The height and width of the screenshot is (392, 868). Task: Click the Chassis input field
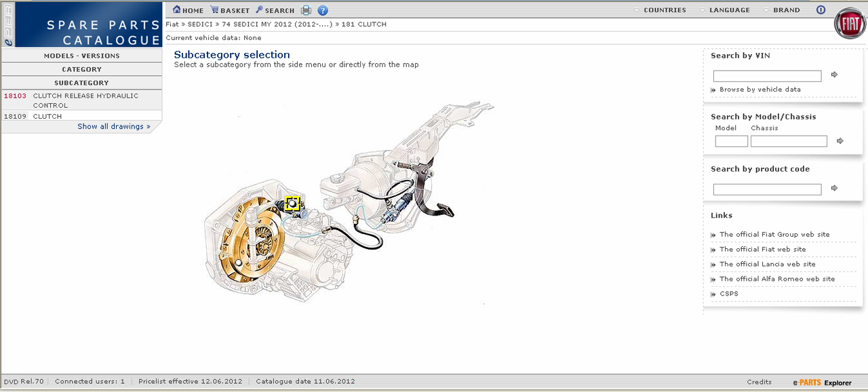point(789,141)
